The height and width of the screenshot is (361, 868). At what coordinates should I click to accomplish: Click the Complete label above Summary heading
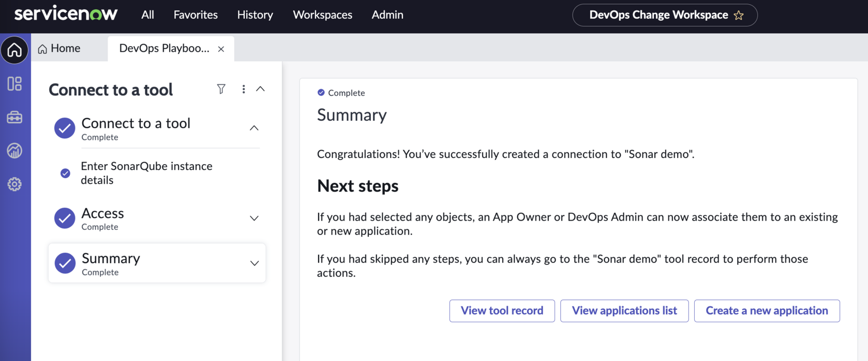346,93
